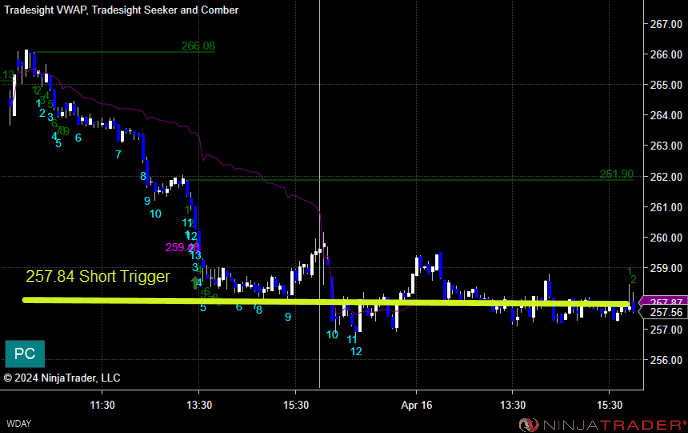Click the Apr 16 date axis label
Image resolution: width=688 pixels, height=433 pixels.
pyautogui.click(x=416, y=405)
